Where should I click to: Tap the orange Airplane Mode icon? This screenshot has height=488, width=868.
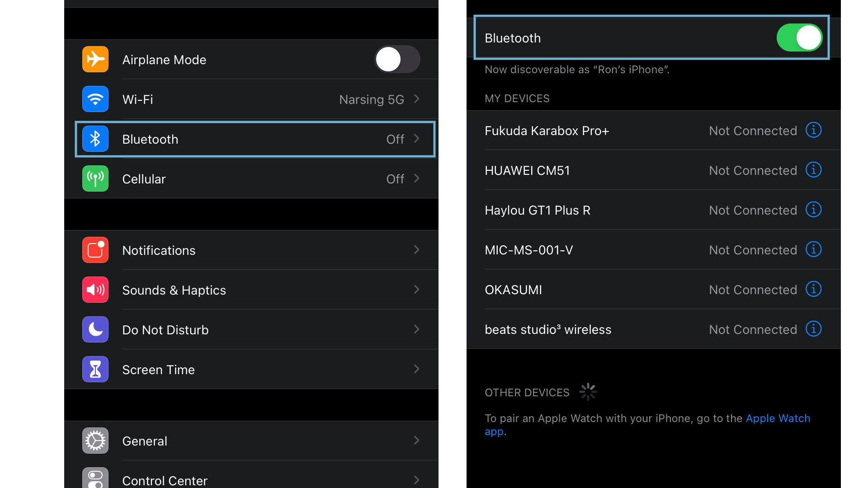[x=95, y=59]
